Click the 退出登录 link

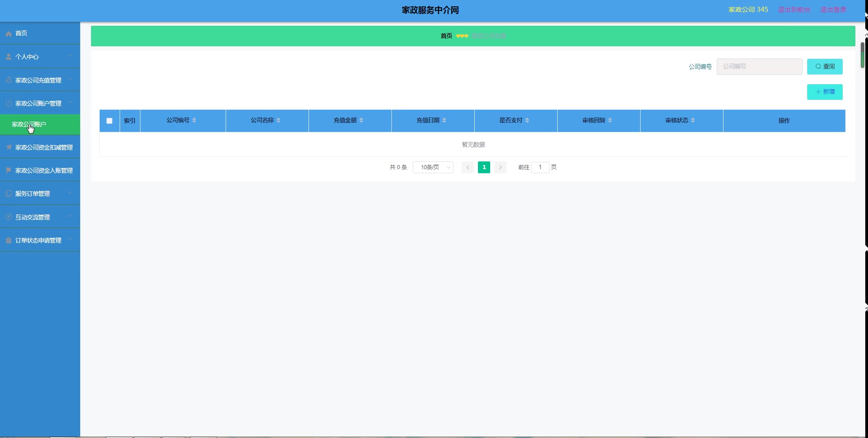coord(833,10)
